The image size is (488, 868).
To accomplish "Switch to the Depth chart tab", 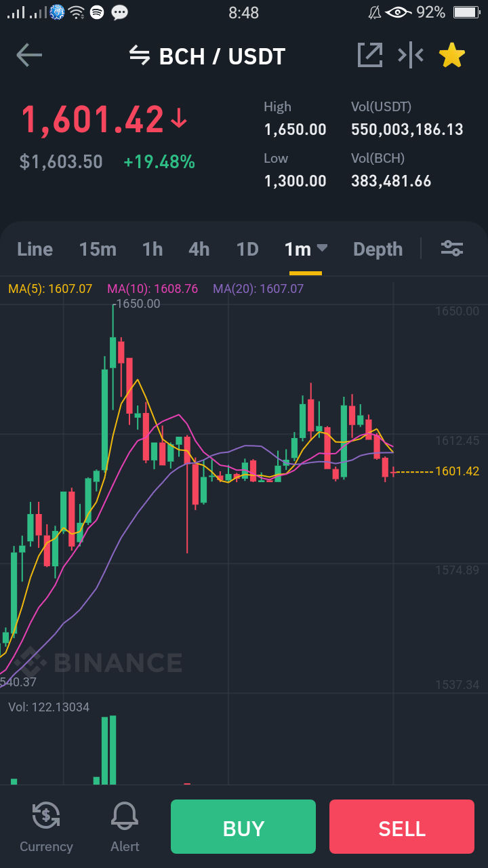I will pos(378,250).
